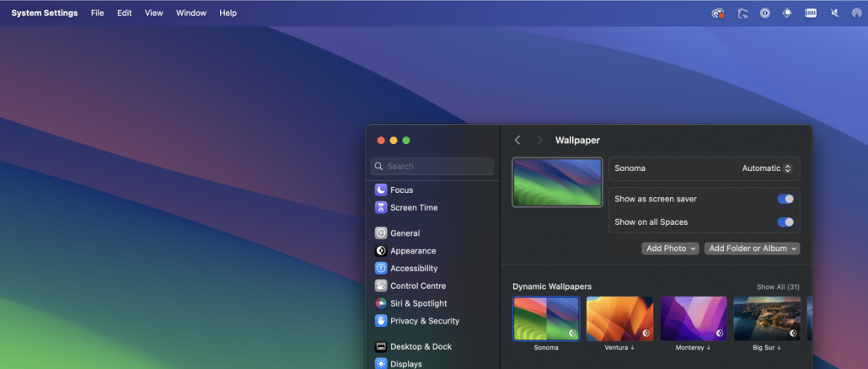
Task: Click the magnifier icon in Search field
Action: point(378,166)
